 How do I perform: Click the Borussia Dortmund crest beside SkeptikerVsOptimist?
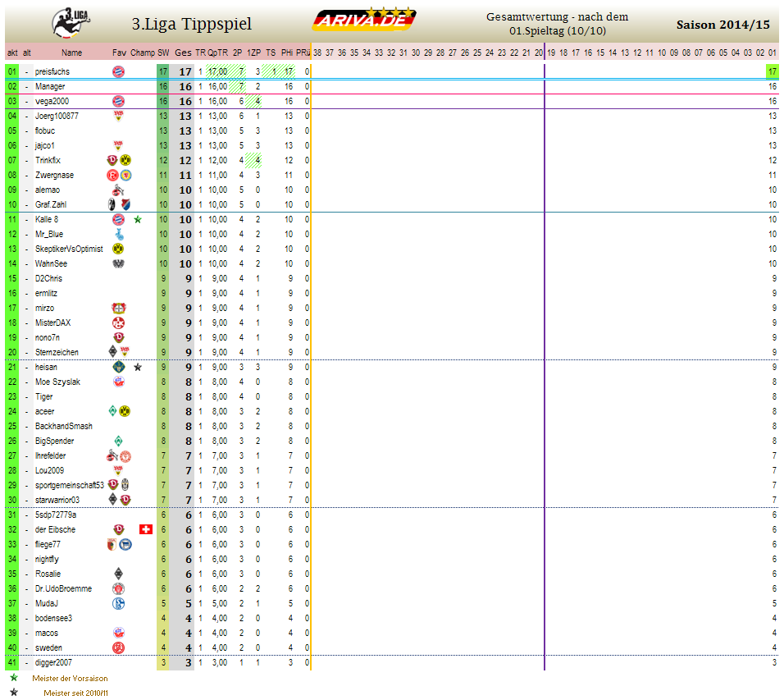pos(118,249)
